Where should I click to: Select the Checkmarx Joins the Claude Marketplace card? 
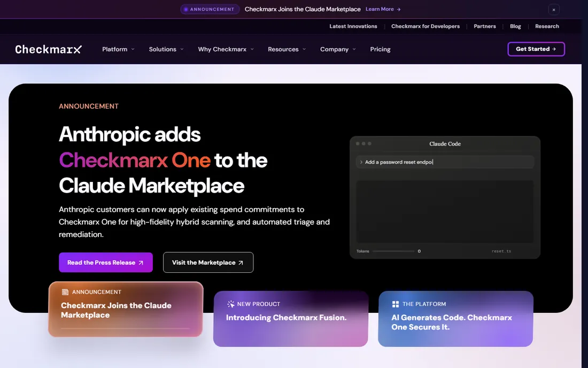click(x=126, y=309)
